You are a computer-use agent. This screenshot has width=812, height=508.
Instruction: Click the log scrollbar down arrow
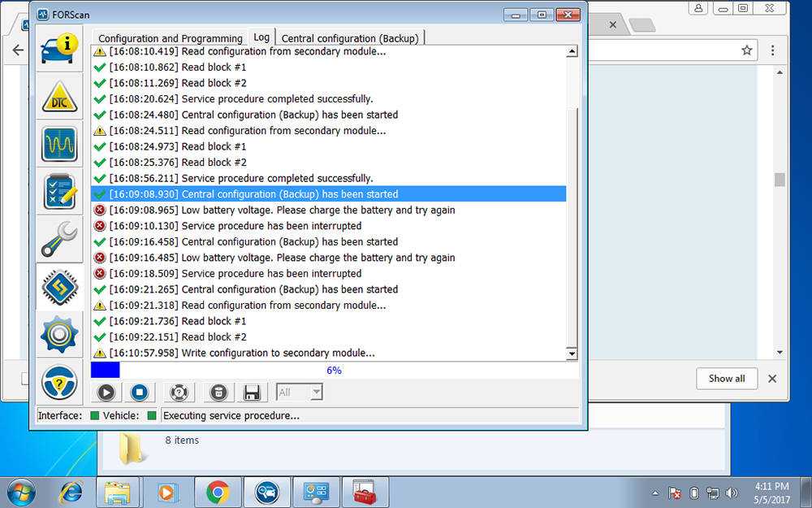[572, 354]
